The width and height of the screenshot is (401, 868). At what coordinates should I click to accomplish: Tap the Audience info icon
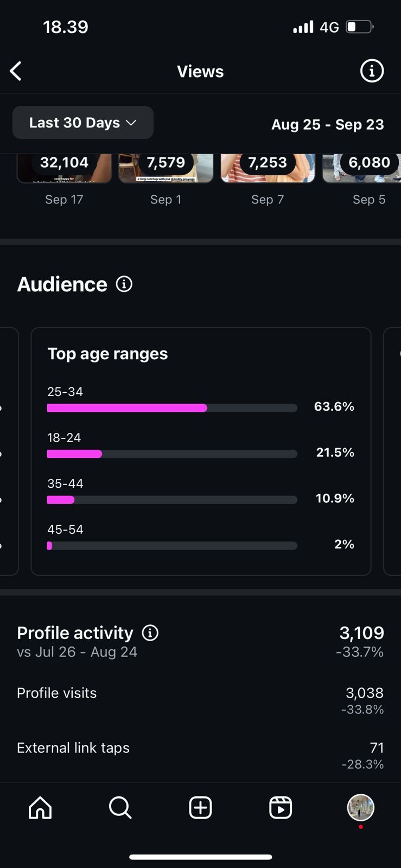(124, 284)
